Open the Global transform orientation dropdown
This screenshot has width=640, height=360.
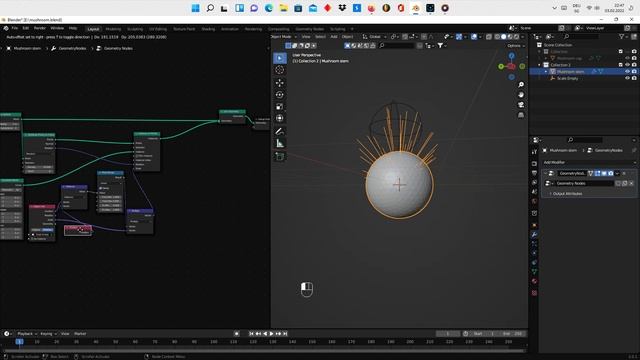(x=374, y=37)
